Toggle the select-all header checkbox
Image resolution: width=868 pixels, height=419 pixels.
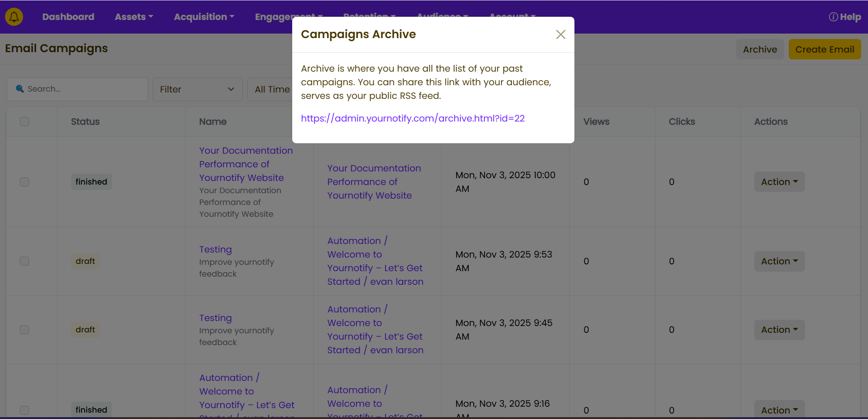tap(24, 122)
